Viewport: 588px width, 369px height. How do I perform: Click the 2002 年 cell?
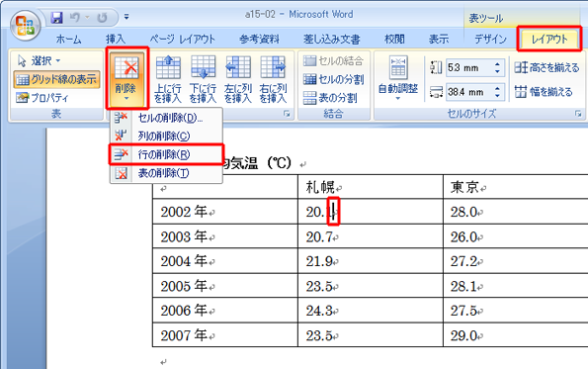[x=225, y=212]
